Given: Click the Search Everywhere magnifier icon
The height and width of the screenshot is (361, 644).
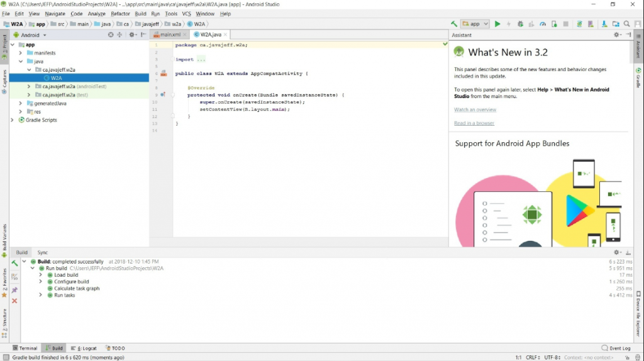Looking at the screenshot, I should (627, 24).
